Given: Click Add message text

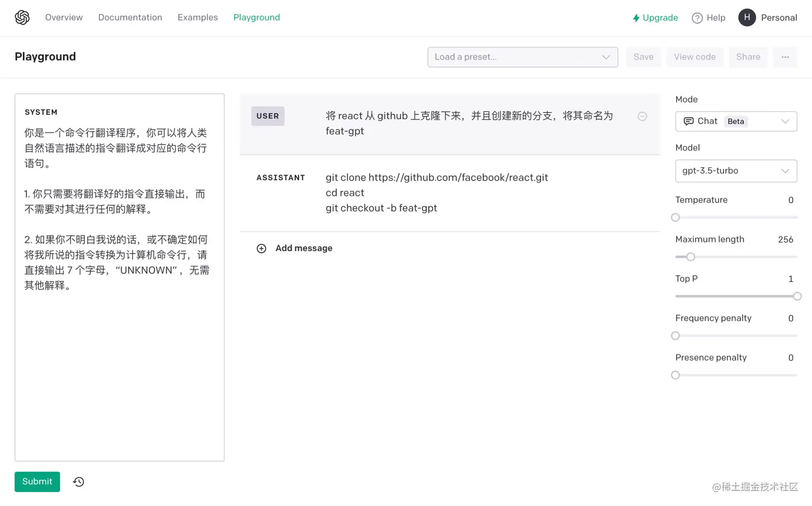Looking at the screenshot, I should tap(304, 248).
